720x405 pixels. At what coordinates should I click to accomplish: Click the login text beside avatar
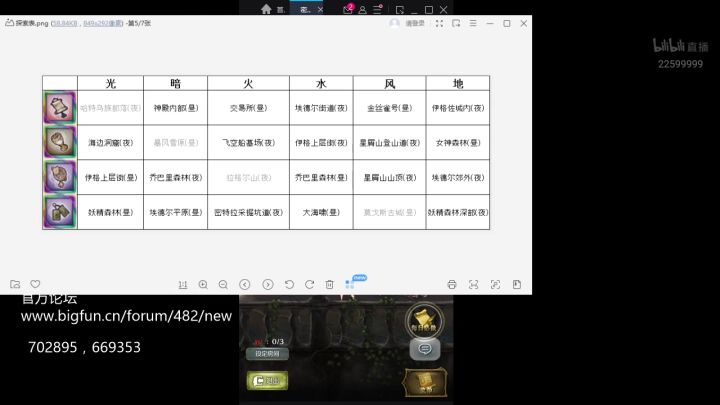point(415,23)
